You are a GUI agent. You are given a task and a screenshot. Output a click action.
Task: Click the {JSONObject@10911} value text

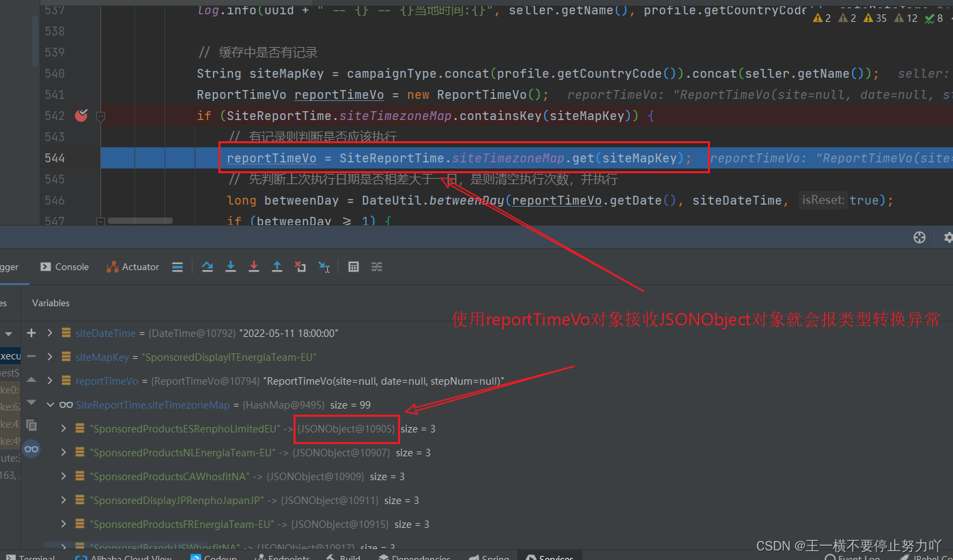click(330, 500)
